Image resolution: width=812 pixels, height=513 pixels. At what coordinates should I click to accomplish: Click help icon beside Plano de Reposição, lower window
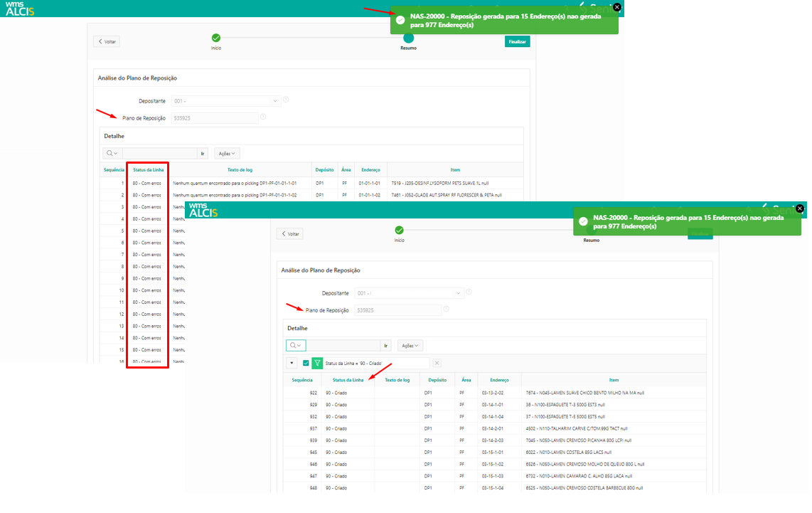tap(446, 309)
